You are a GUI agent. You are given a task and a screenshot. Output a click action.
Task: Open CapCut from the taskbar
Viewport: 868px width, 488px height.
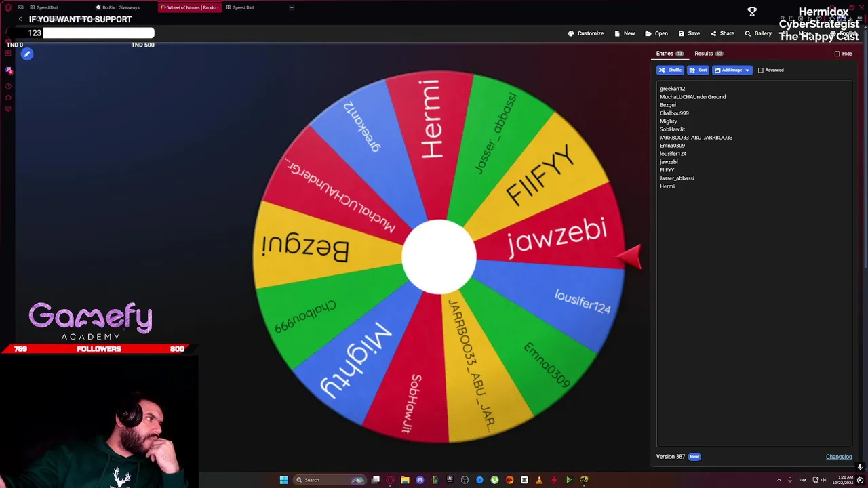click(x=524, y=480)
